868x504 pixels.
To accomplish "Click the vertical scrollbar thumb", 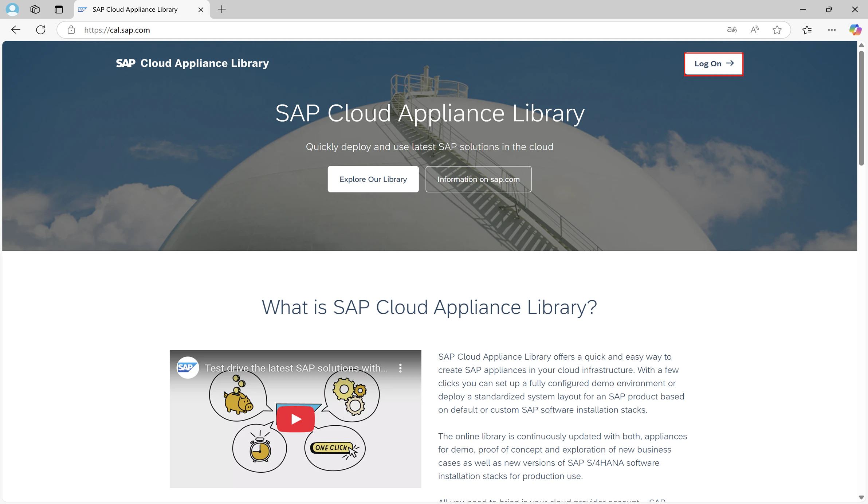I will coord(861,108).
